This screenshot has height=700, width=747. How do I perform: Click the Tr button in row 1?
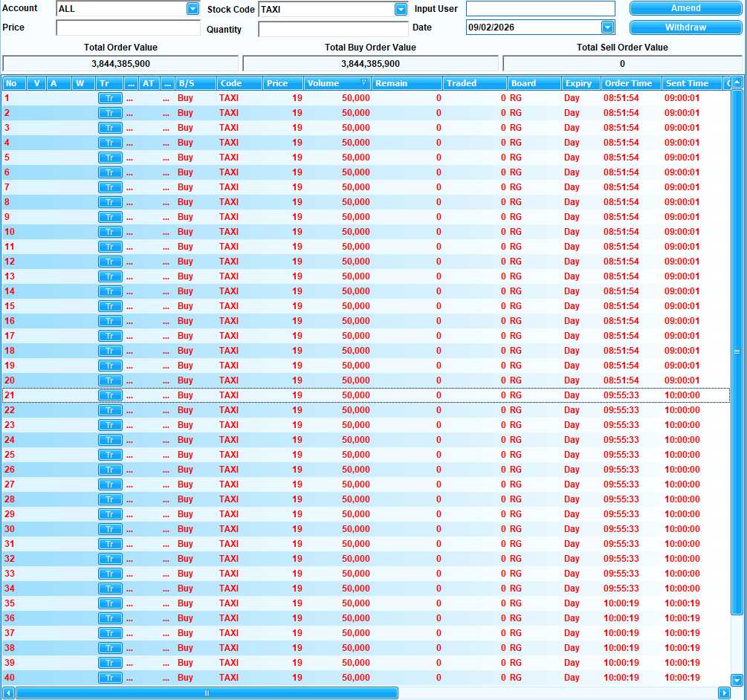[109, 98]
